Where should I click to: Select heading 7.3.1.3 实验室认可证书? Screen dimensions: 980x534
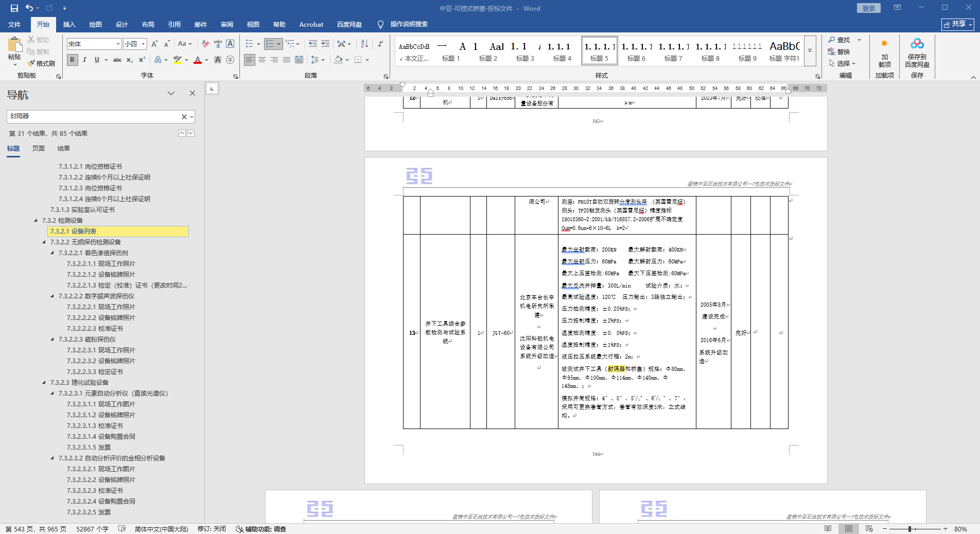(x=82, y=209)
